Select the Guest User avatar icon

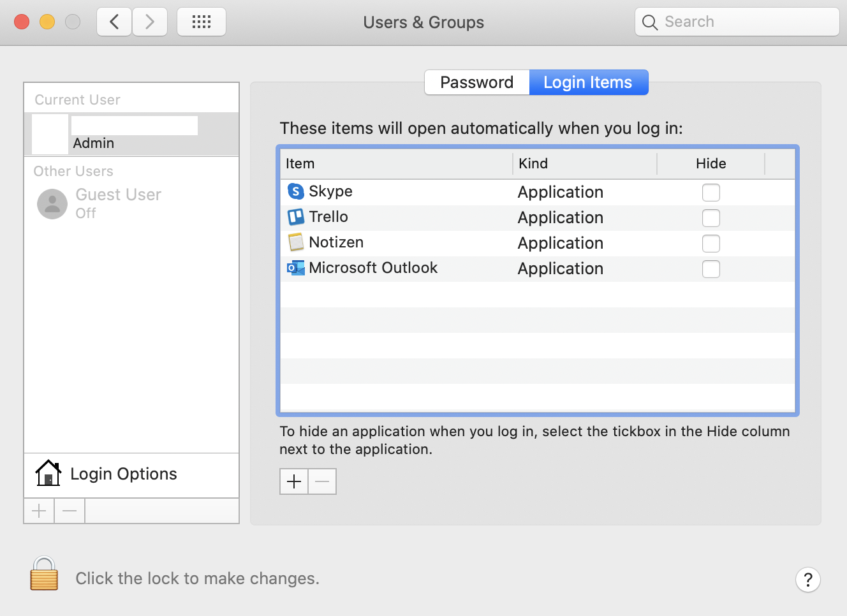coord(52,204)
